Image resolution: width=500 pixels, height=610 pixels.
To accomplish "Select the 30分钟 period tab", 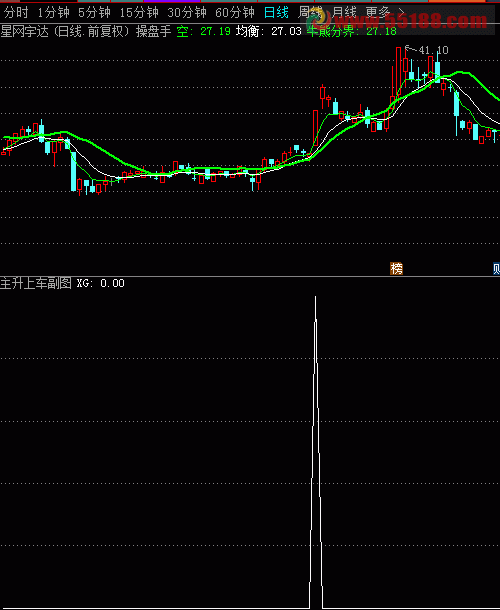I will (x=187, y=13).
